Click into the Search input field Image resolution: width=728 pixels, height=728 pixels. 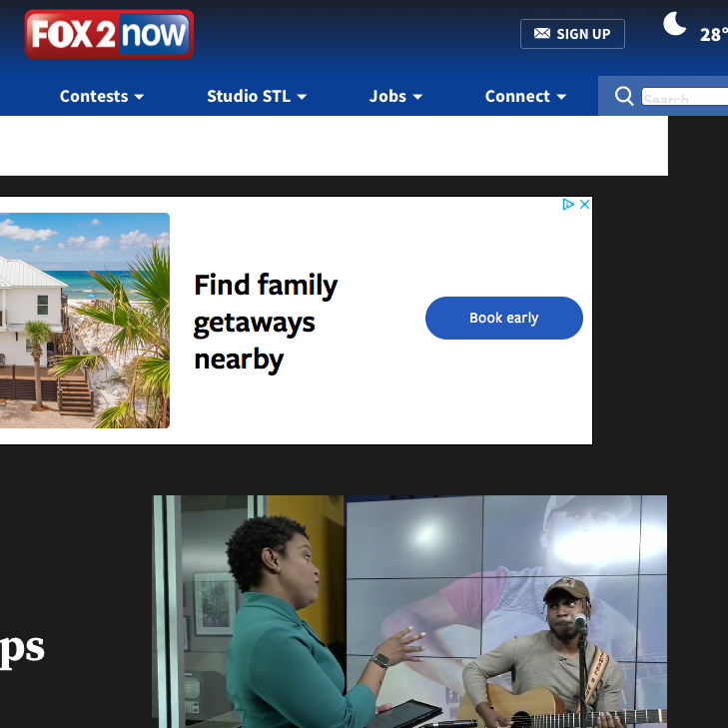coord(685,97)
